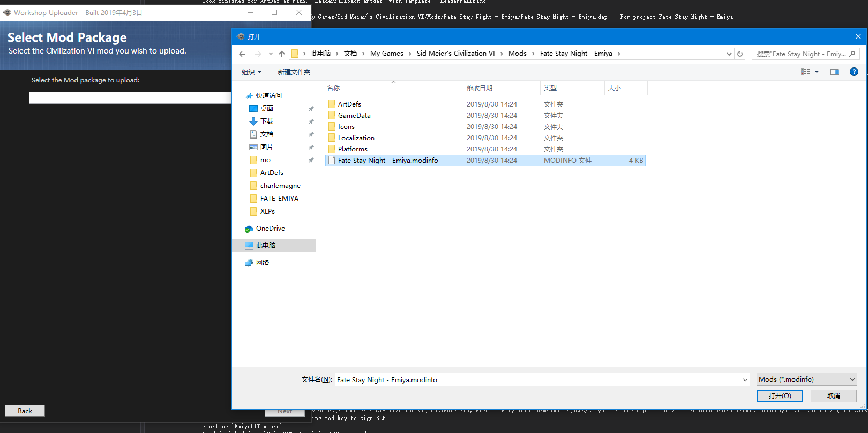This screenshot has width=868, height=433.
Task: Select the ArtDefs folder in file list
Action: point(349,104)
